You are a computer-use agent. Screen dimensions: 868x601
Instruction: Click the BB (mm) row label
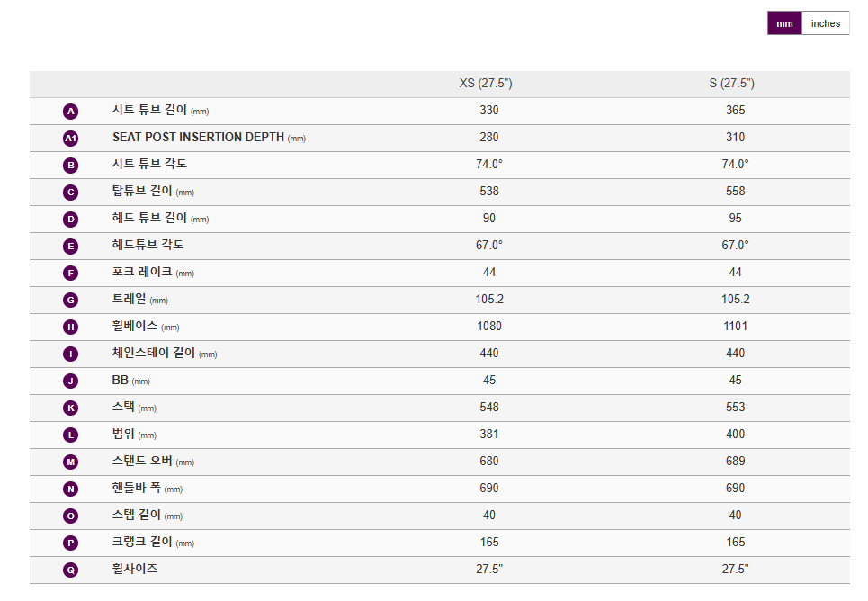pyautogui.click(x=130, y=381)
